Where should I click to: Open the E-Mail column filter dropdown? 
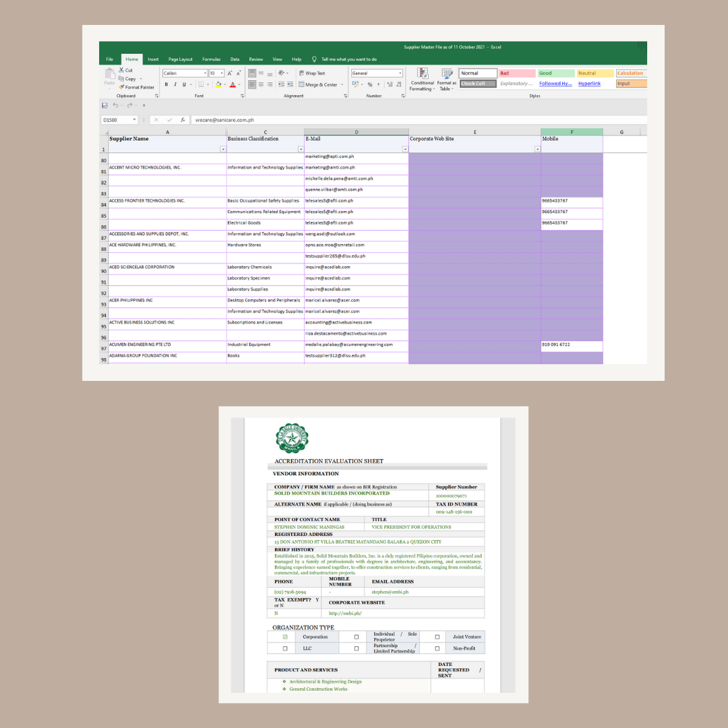(x=405, y=149)
